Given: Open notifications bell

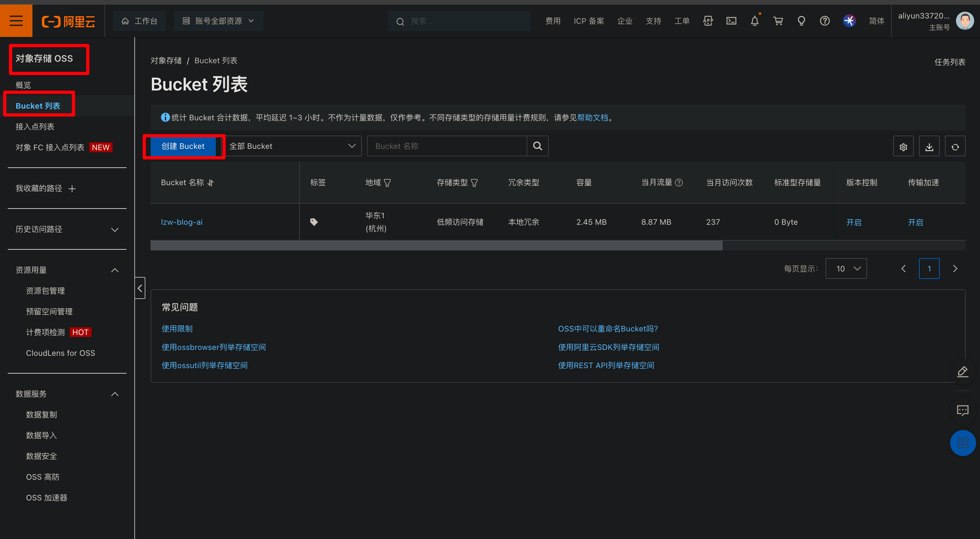Looking at the screenshot, I should pyautogui.click(x=755, y=21).
